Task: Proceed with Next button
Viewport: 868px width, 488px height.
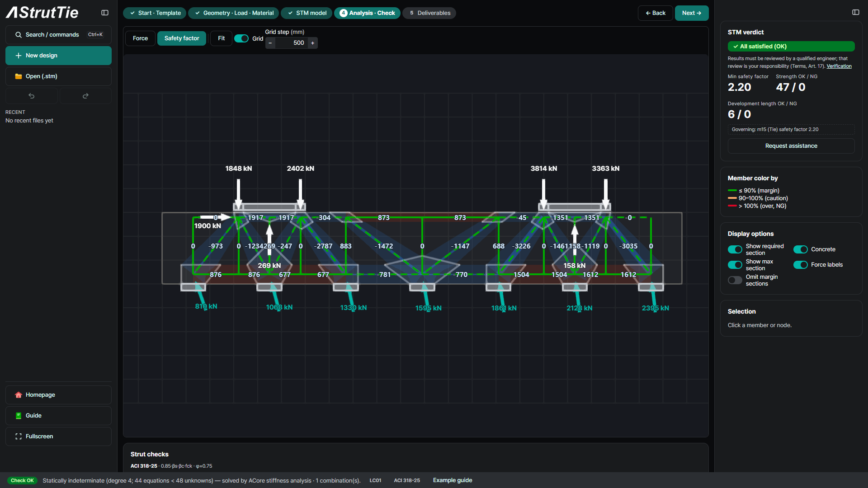Action: 692,13
